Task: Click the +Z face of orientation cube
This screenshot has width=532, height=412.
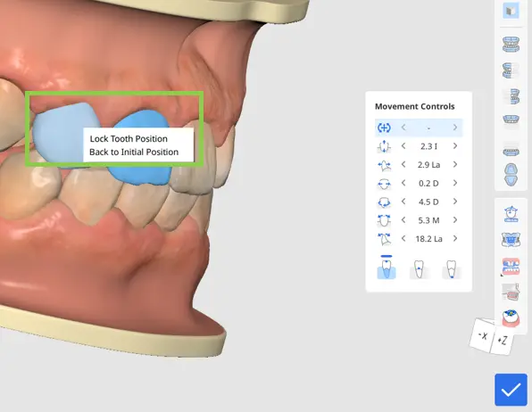Action: (503, 340)
